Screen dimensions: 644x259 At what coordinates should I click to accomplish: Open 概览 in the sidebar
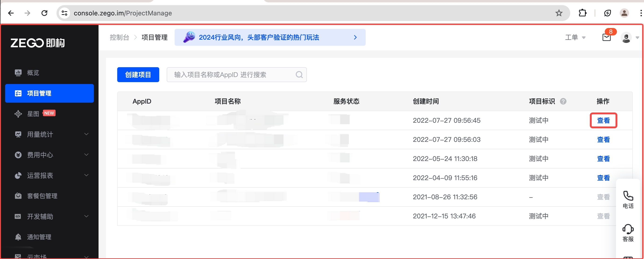pos(33,73)
